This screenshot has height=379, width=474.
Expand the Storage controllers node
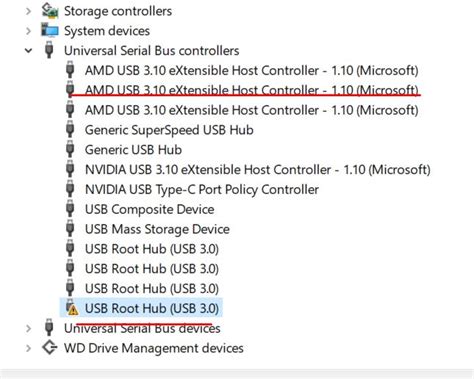click(28, 11)
